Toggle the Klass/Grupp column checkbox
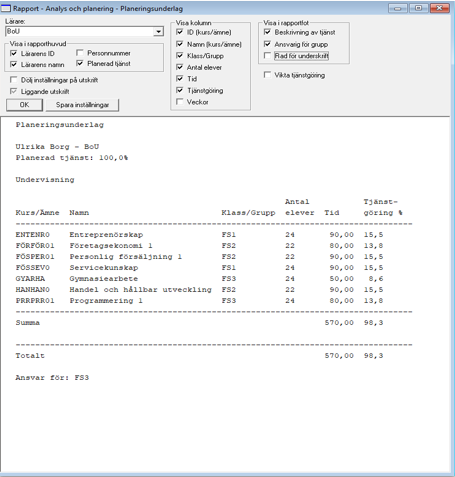455x477 pixels. [x=180, y=56]
